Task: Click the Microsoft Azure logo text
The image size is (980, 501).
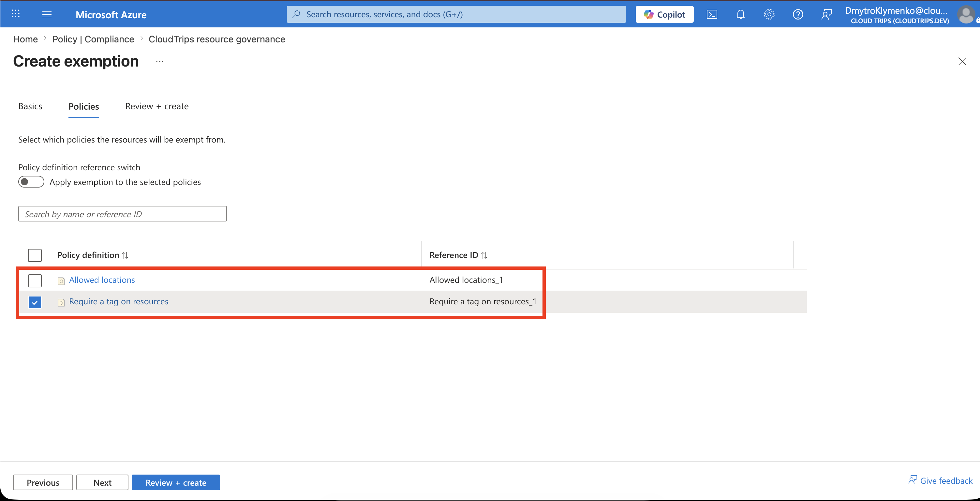Action: pos(111,14)
